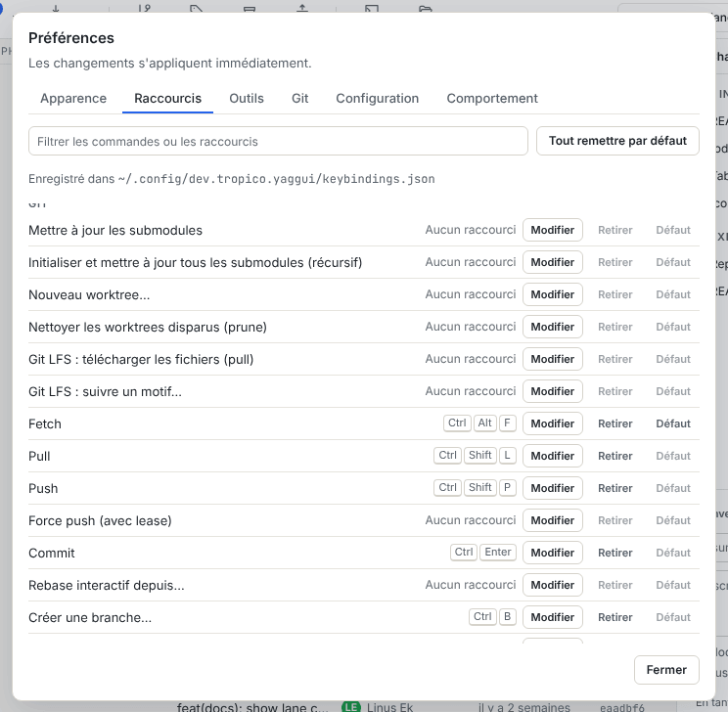Select the Raccourcis tab

[167, 99]
